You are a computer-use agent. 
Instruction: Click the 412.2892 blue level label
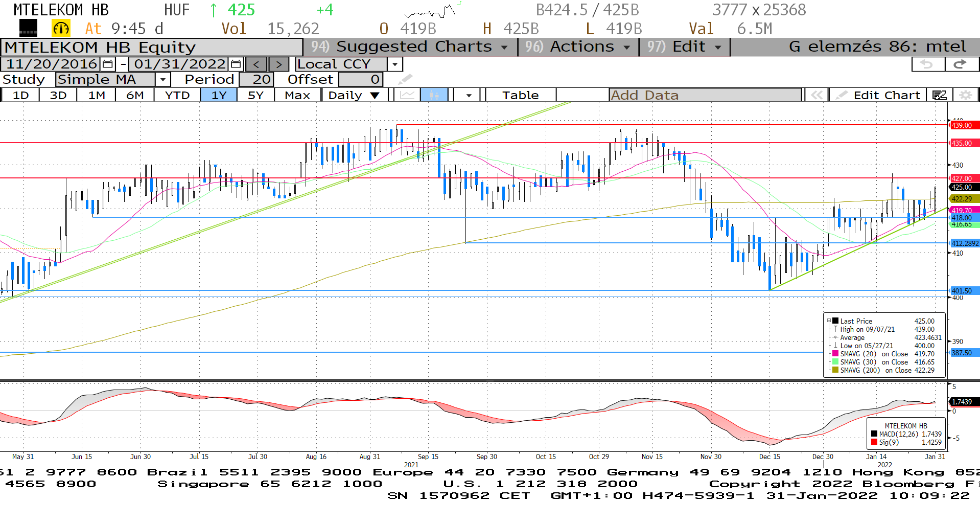965,243
